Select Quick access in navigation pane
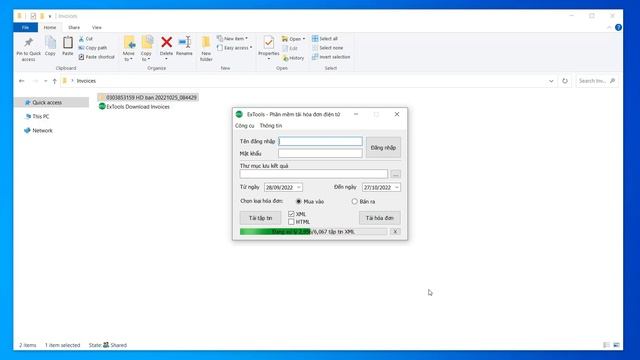Image resolution: width=640 pixels, height=360 pixels. (47, 102)
